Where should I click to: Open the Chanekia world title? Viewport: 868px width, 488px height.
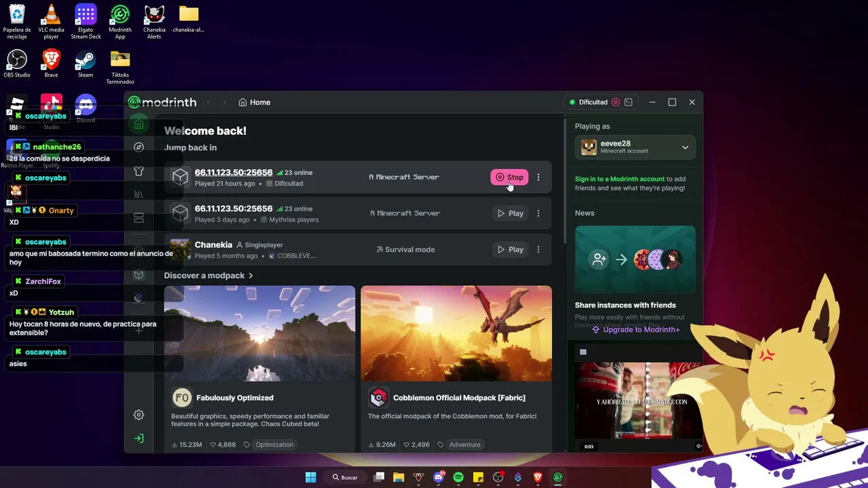click(214, 245)
